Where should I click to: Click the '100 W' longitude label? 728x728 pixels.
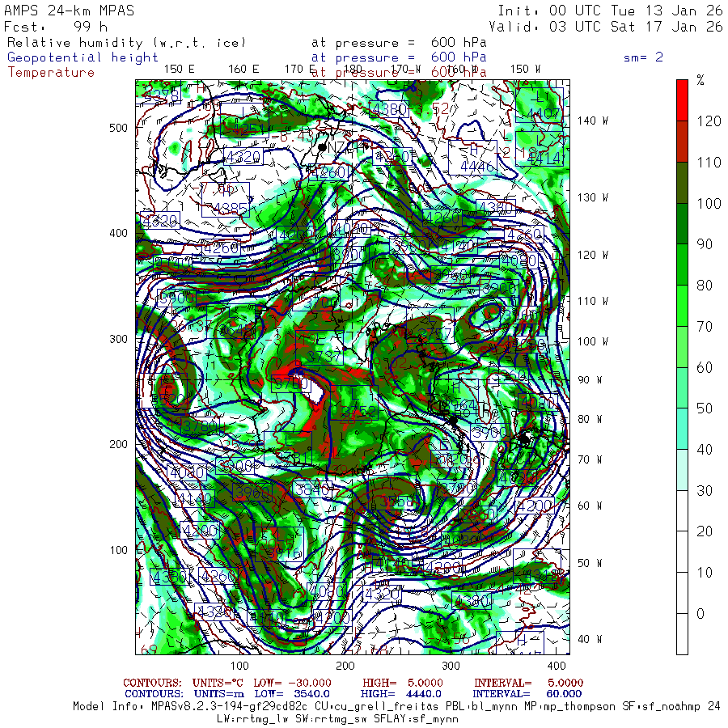coord(592,341)
